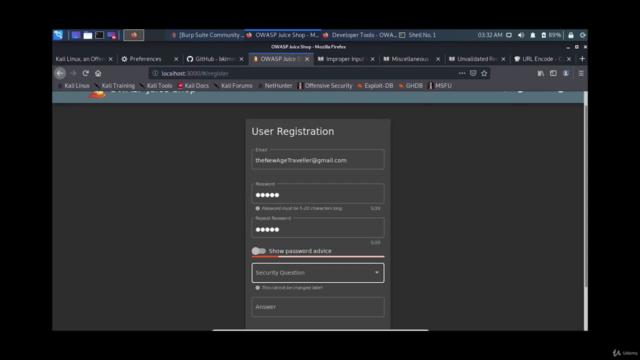Click the Password input field
The image size is (640, 360).
(318, 194)
